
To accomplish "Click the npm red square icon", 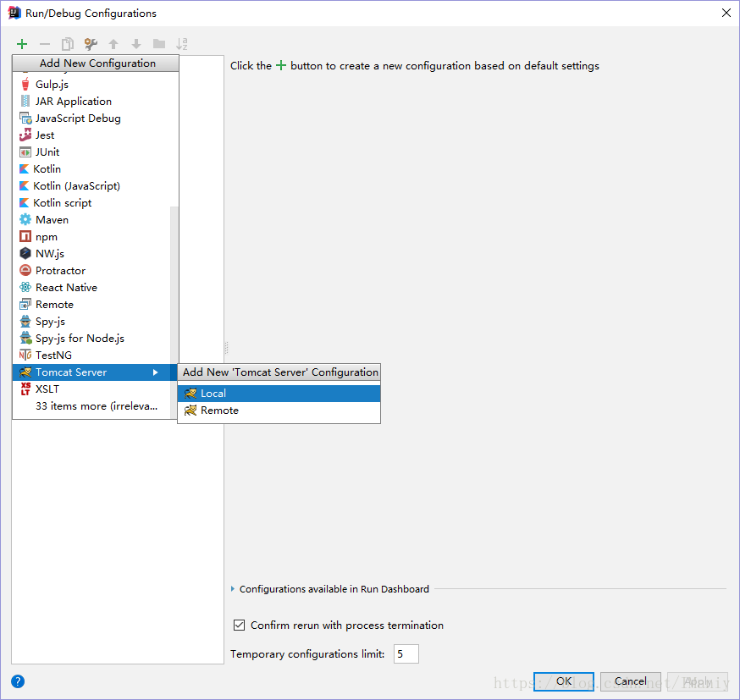I will click(x=25, y=236).
